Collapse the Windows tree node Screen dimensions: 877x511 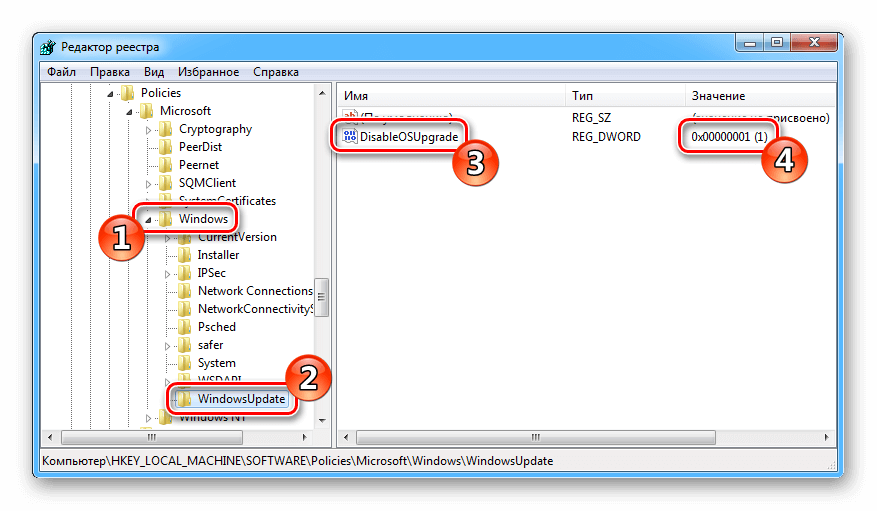click(148, 220)
